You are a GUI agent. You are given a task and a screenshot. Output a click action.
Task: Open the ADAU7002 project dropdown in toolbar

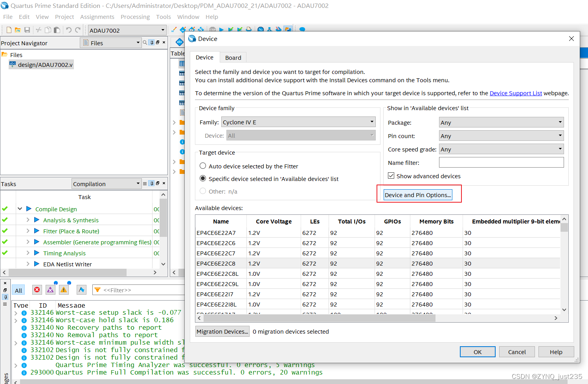point(127,30)
